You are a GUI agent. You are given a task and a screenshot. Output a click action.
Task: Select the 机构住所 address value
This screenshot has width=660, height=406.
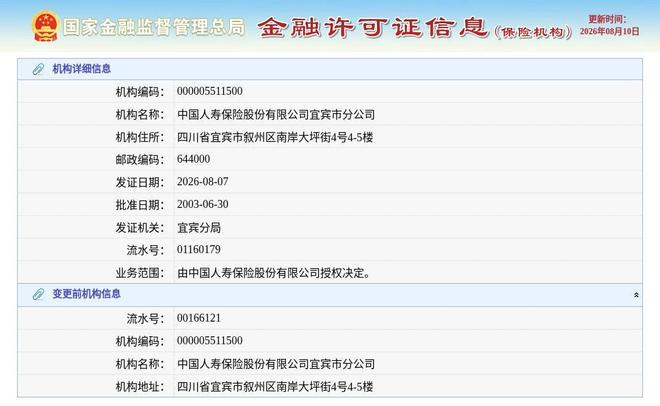(275, 137)
